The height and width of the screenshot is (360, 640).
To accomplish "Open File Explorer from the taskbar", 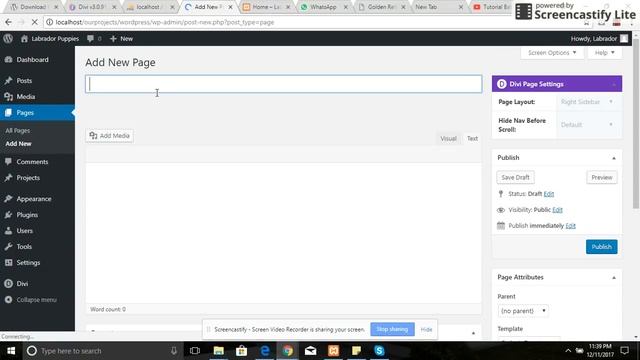I will point(218,351).
